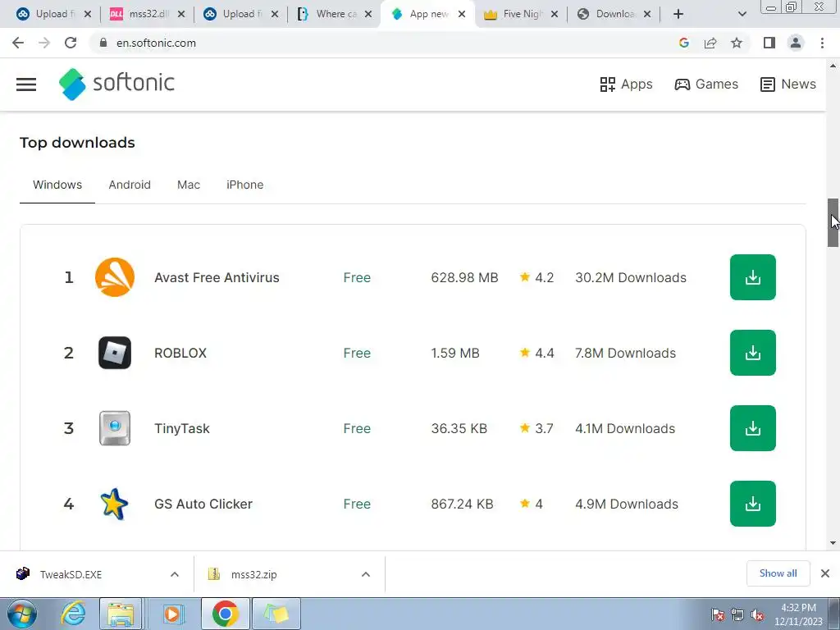Switch to the iPhone tab
This screenshot has width=840, height=630.
(x=244, y=185)
